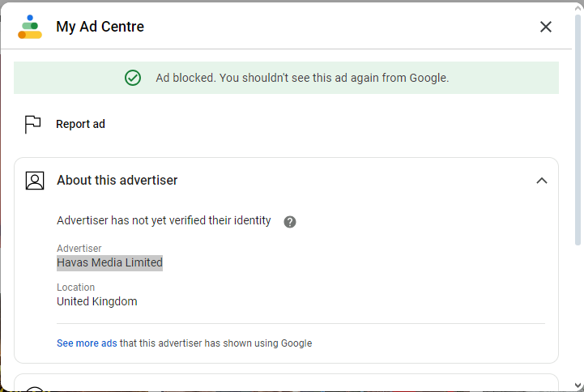This screenshot has width=584, height=392.
Task: Click the partially visible card below advertiser section
Action: point(286,382)
